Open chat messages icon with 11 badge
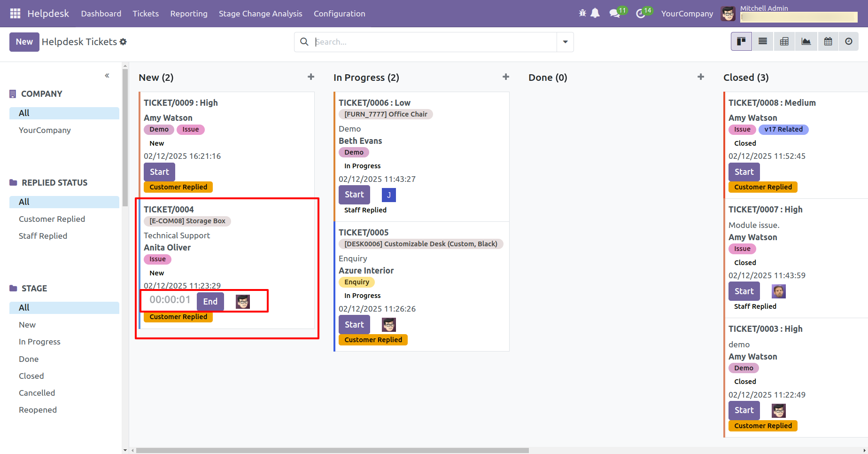This screenshot has width=868, height=454. 615,13
